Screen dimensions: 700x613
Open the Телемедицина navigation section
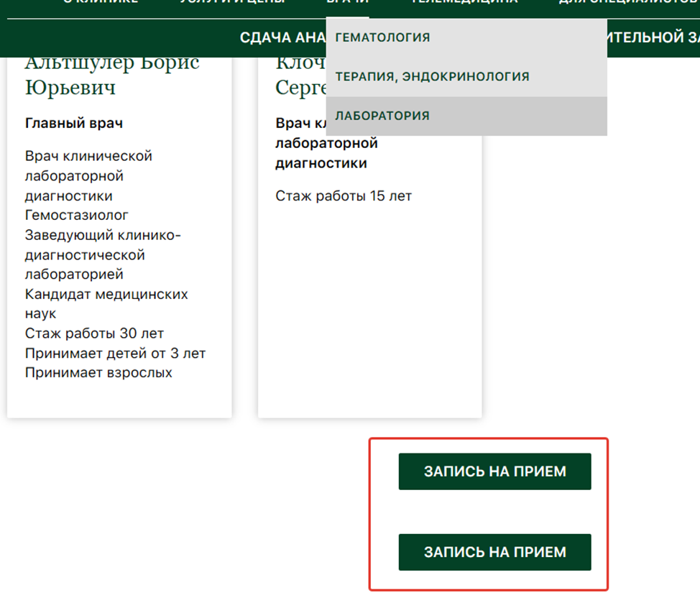pos(464,3)
